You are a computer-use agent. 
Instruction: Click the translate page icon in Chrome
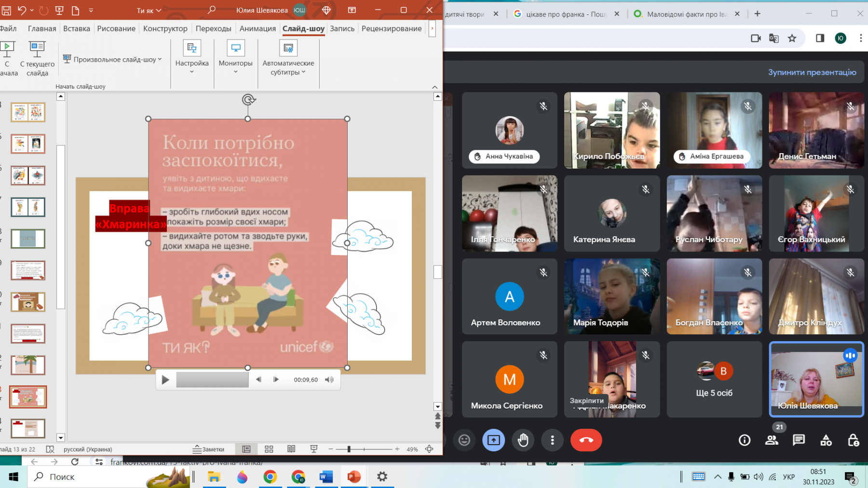click(774, 38)
